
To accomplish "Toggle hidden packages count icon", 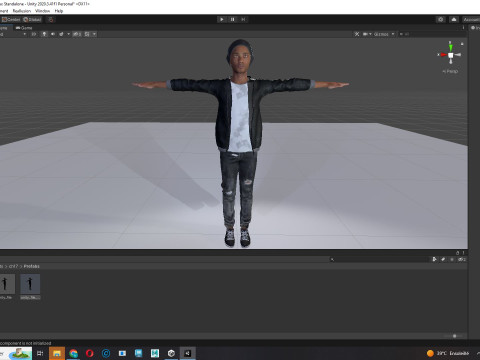I will pyautogui.click(x=462, y=259).
